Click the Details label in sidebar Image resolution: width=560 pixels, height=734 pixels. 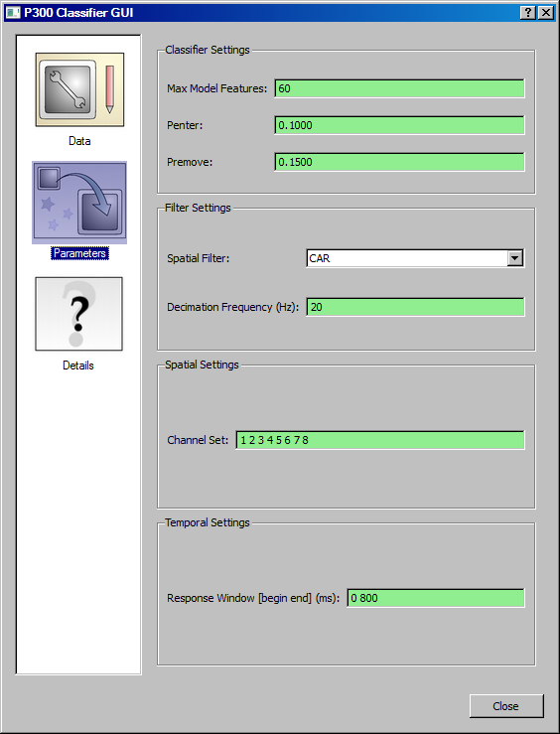point(78,366)
